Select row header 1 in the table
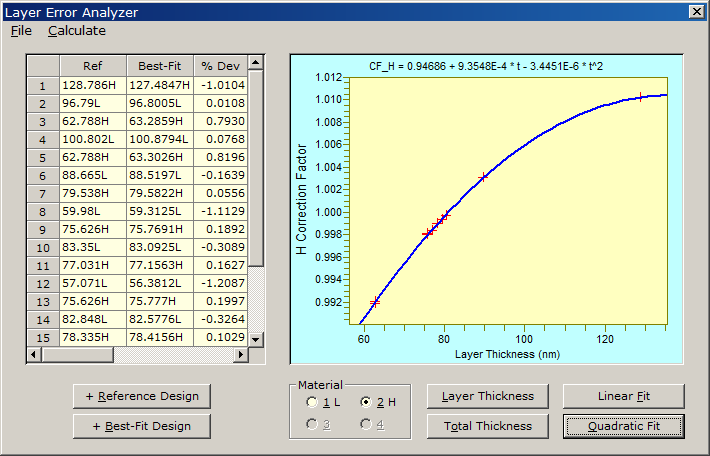 43,86
